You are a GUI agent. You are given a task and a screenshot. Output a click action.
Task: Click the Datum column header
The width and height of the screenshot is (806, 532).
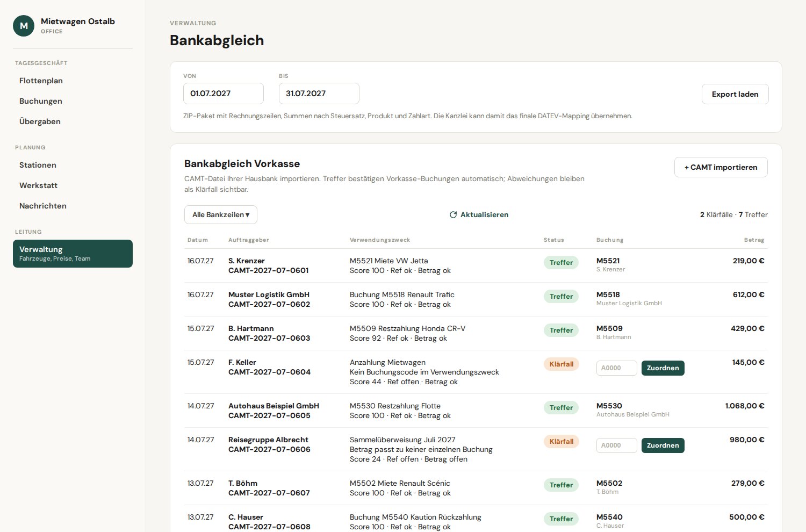[197, 240]
